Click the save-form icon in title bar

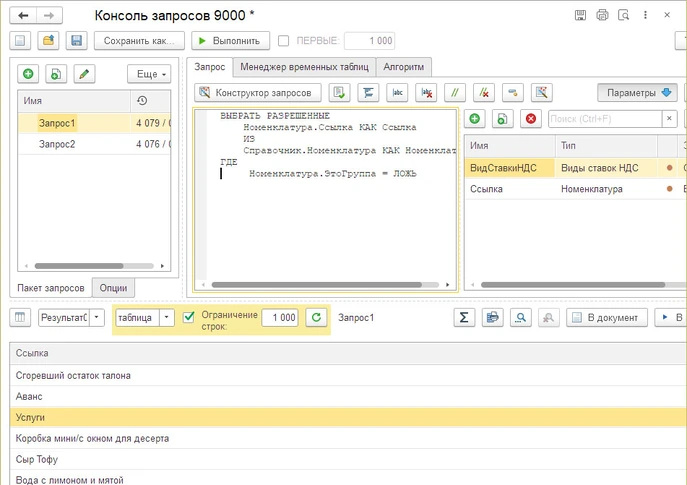pyautogui.click(x=580, y=15)
